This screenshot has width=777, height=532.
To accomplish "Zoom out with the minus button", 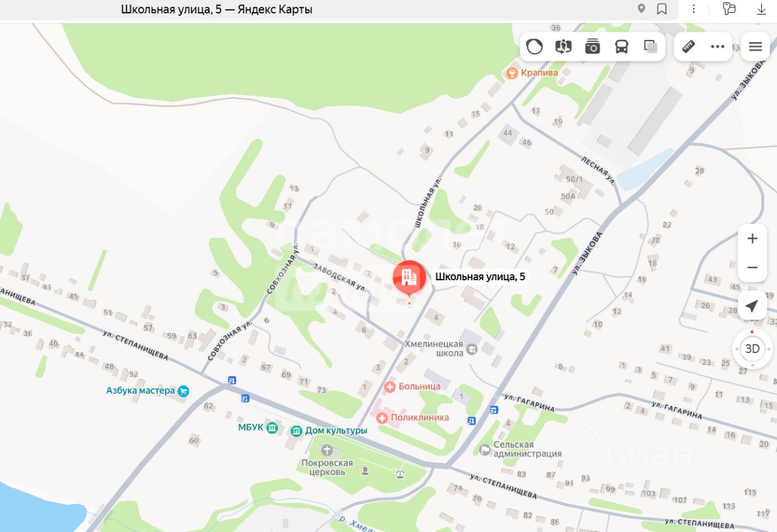I will [753, 268].
